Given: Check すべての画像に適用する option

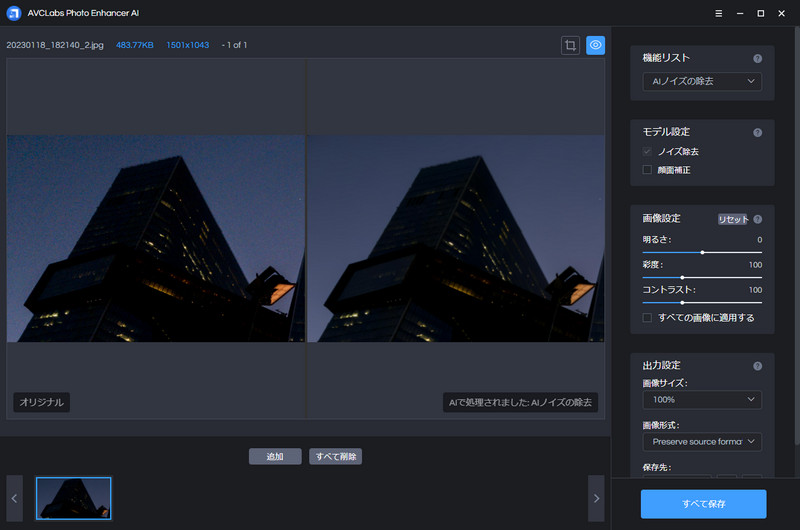Looking at the screenshot, I should tap(648, 317).
